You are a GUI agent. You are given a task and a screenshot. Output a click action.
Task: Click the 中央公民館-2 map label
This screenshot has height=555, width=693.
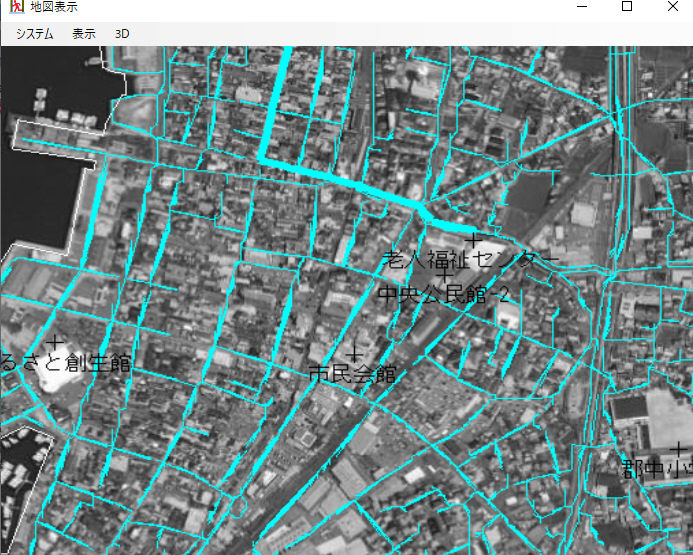[x=444, y=295]
